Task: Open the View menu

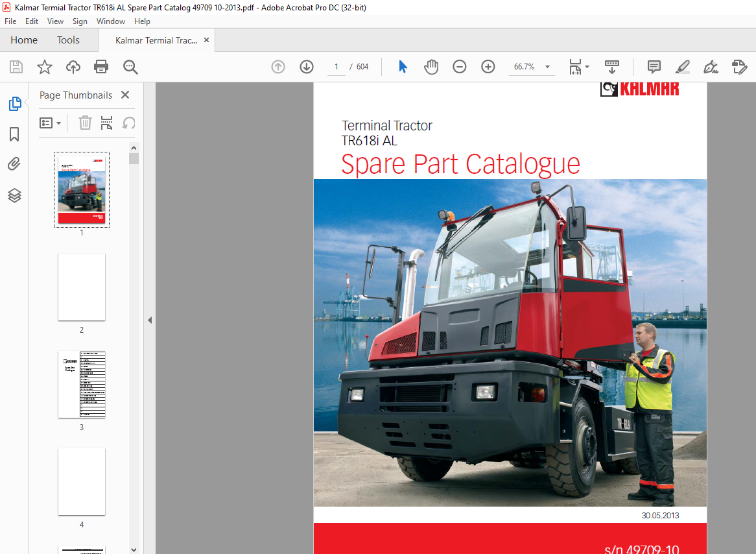Action: [x=56, y=21]
